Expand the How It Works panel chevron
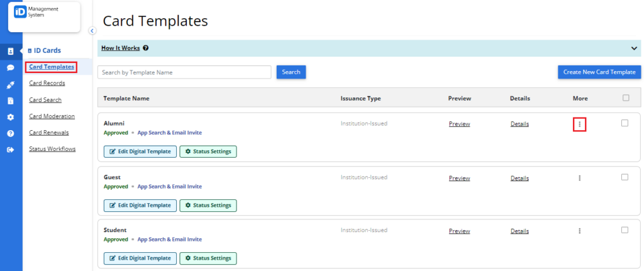 pyautogui.click(x=634, y=48)
